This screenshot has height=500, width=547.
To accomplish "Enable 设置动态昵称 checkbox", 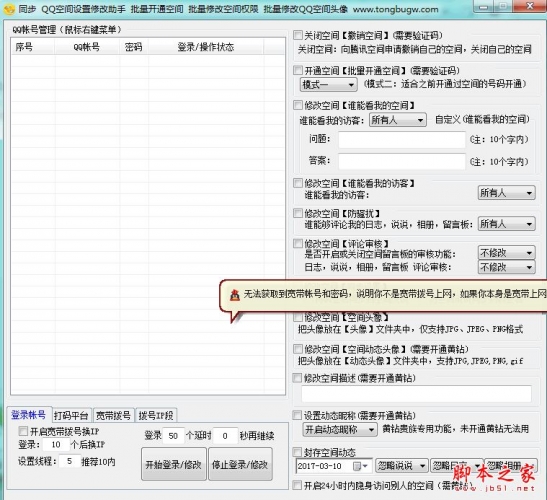I will pyautogui.click(x=297, y=415).
